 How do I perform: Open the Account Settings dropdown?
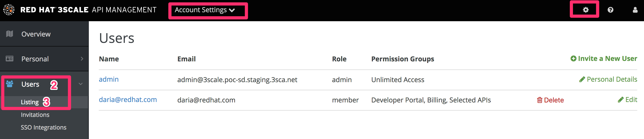(x=205, y=10)
